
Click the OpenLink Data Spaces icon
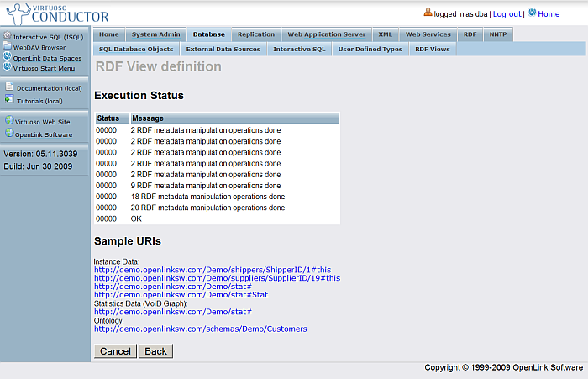[8, 58]
